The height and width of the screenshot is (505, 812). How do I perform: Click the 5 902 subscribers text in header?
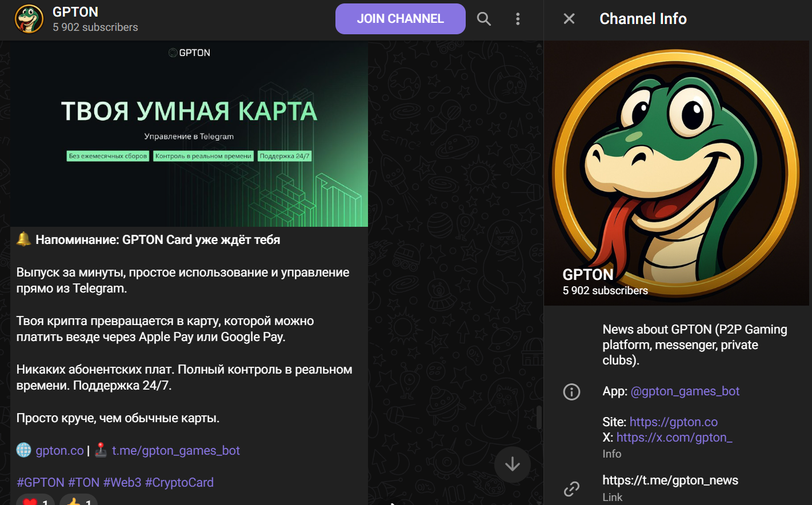coord(95,27)
